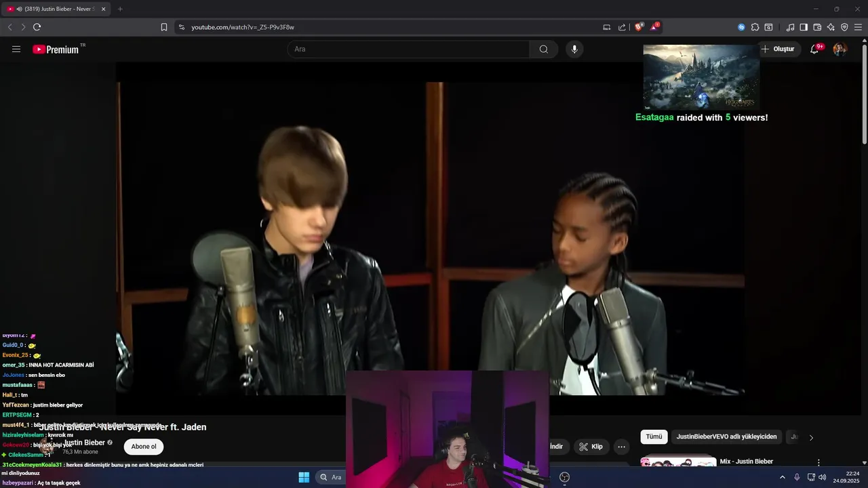Open the volume tray icon
Viewport: 868px width, 488px height.
coord(823,477)
